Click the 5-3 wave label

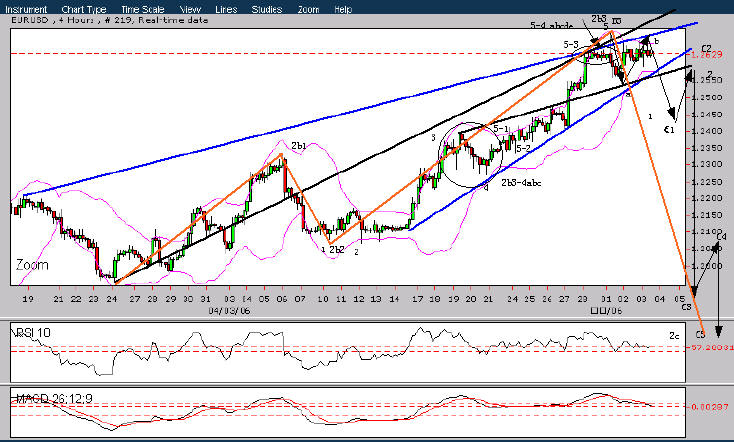tap(571, 44)
